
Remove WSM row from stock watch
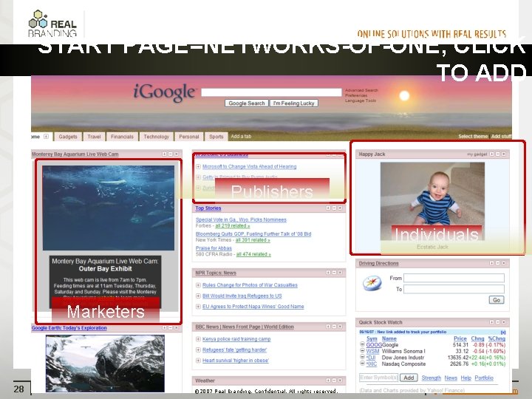(362, 351)
